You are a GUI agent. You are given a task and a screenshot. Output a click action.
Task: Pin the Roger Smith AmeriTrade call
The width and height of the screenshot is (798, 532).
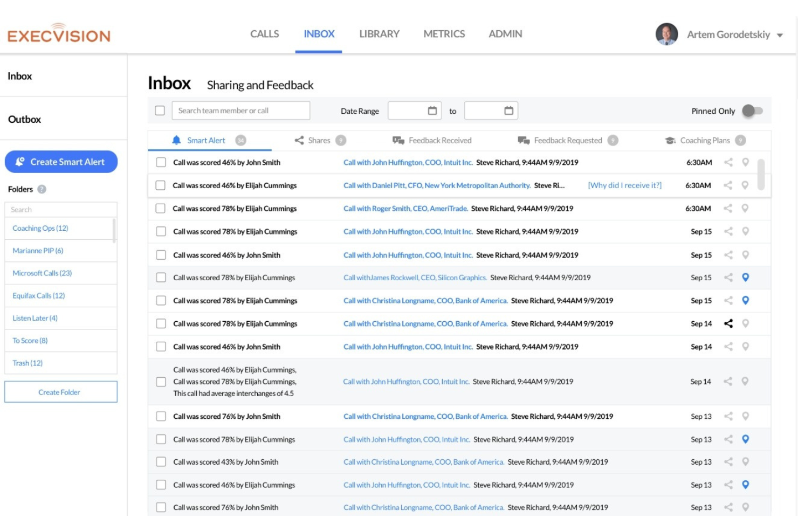click(x=745, y=208)
